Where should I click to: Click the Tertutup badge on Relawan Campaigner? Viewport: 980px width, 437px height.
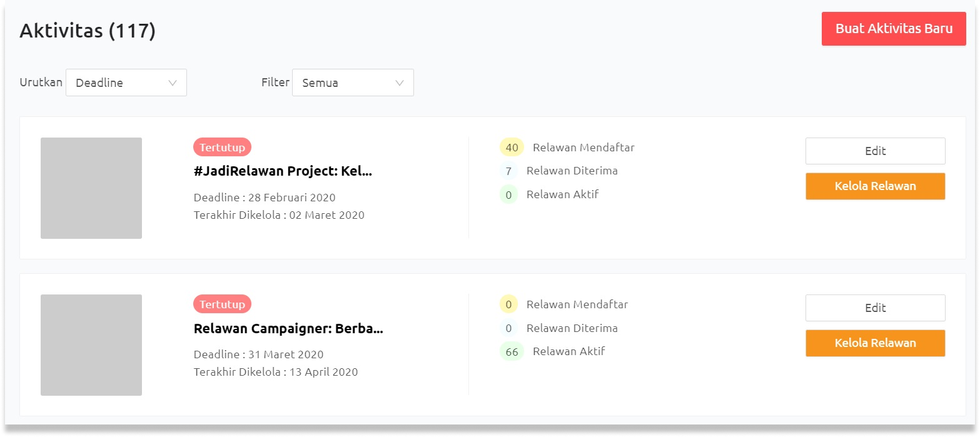(222, 304)
